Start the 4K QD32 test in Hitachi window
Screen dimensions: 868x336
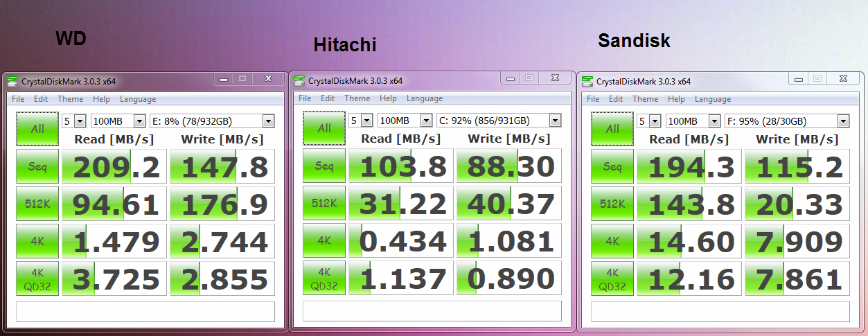[x=324, y=278]
